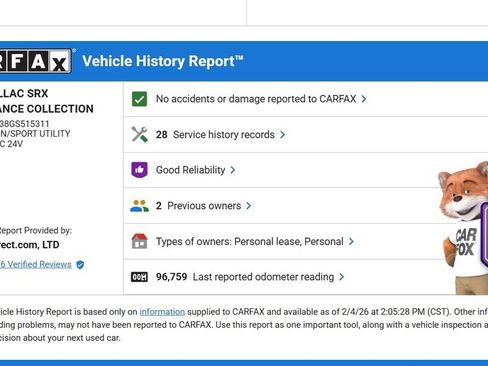Image resolution: width=488 pixels, height=366 pixels.
Task: Open No accidents or damage reported details
Action: [x=256, y=99]
